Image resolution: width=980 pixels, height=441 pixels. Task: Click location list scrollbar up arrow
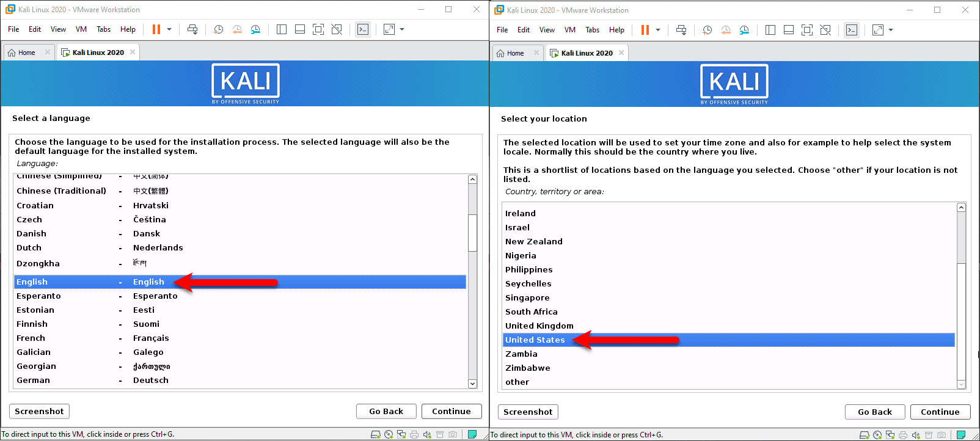click(961, 208)
